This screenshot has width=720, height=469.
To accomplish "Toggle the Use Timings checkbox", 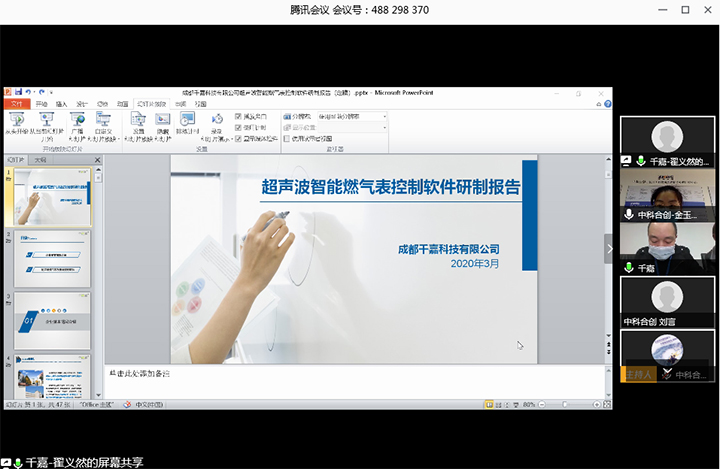I will click(238, 128).
